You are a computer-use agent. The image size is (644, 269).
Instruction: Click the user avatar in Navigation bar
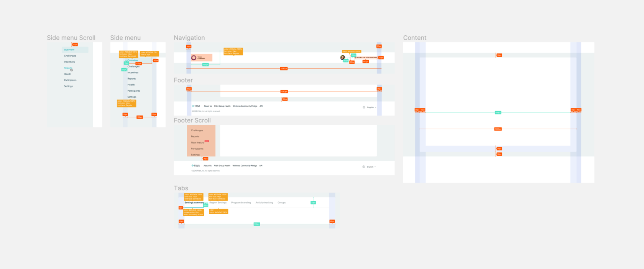[343, 58]
